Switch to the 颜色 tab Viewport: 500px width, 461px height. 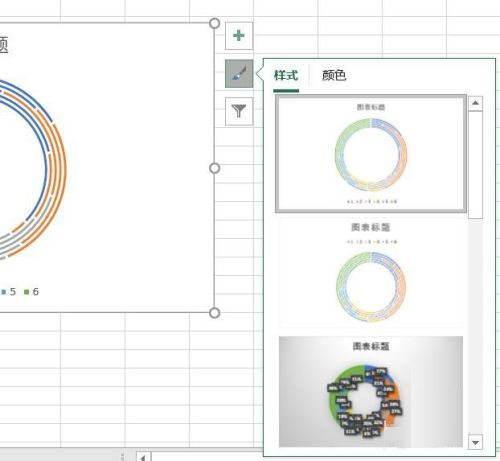tap(334, 75)
